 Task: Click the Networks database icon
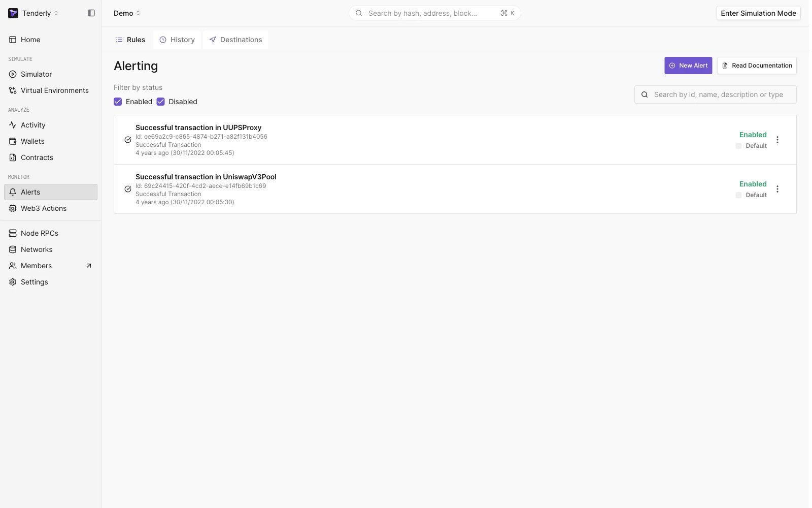[13, 249]
